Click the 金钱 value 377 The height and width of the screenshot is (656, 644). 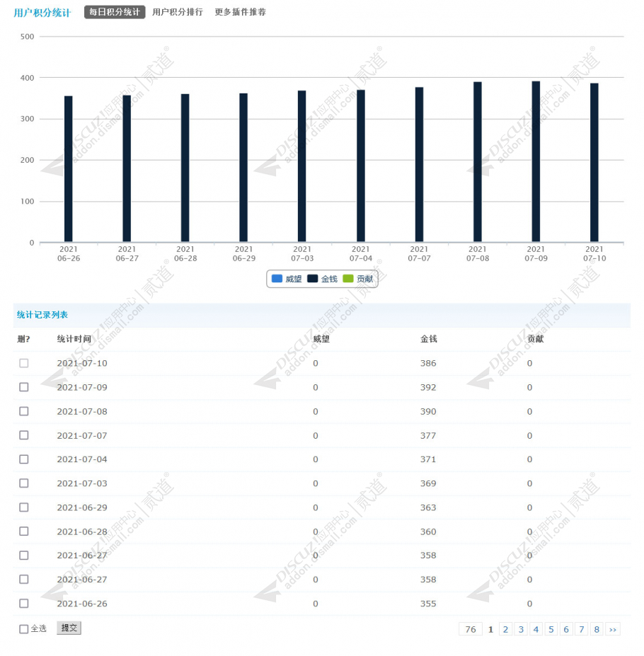pos(428,435)
